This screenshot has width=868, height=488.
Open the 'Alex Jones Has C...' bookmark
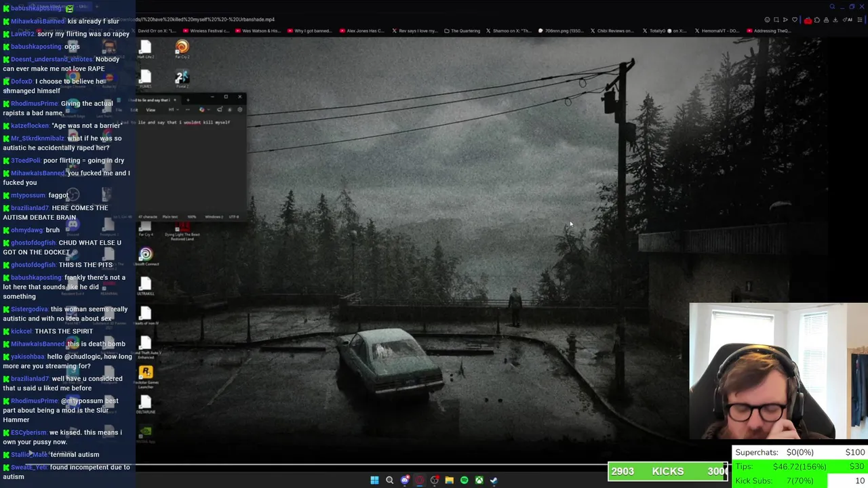(361, 30)
